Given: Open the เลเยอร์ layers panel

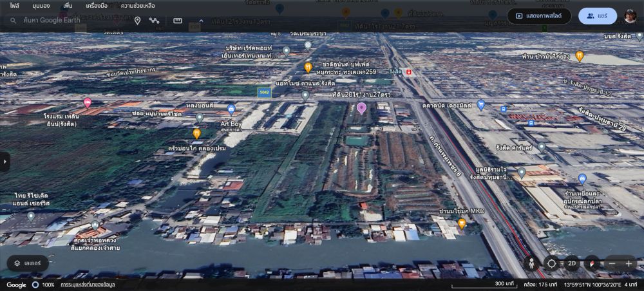Looking at the screenshot, I should pos(28,263).
